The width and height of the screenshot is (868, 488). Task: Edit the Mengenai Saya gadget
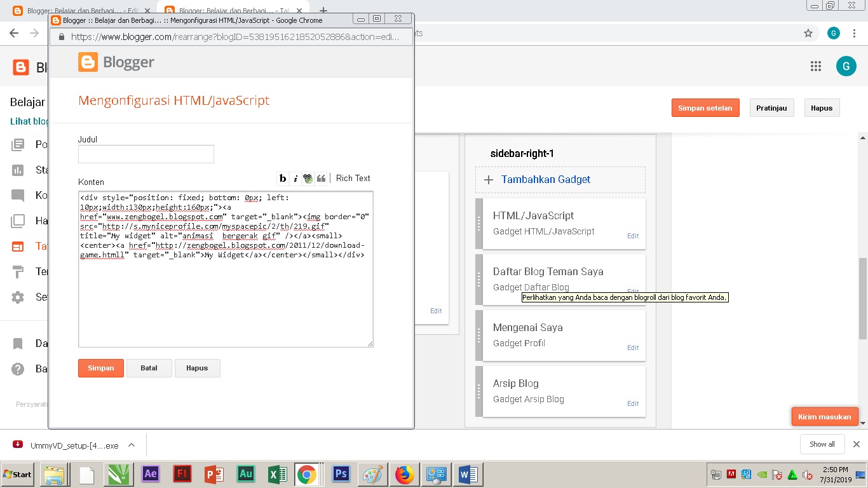pos(633,348)
